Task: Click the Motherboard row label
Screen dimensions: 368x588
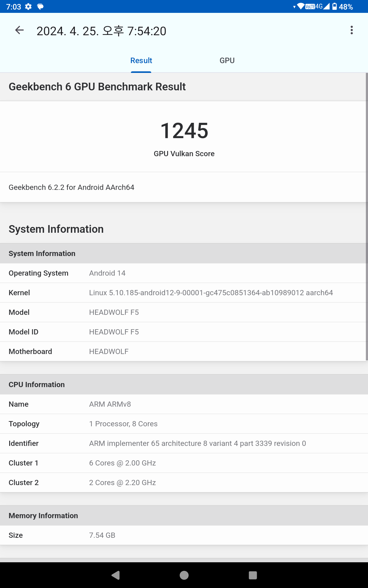Action: click(30, 352)
